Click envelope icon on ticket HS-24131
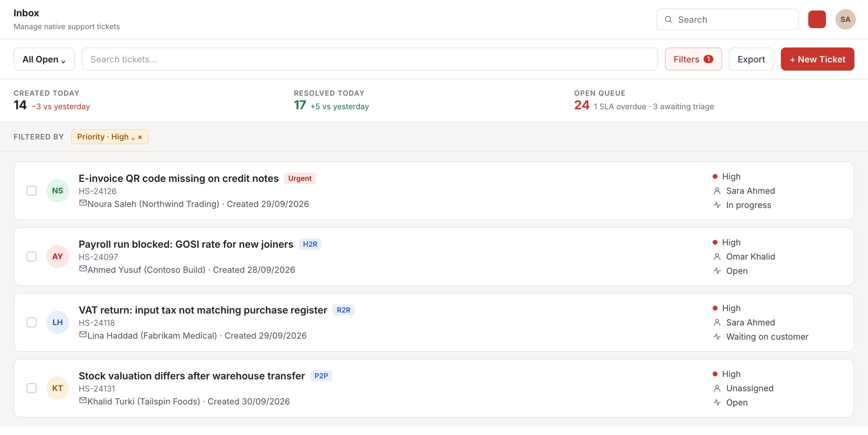868x435 pixels. 83,400
